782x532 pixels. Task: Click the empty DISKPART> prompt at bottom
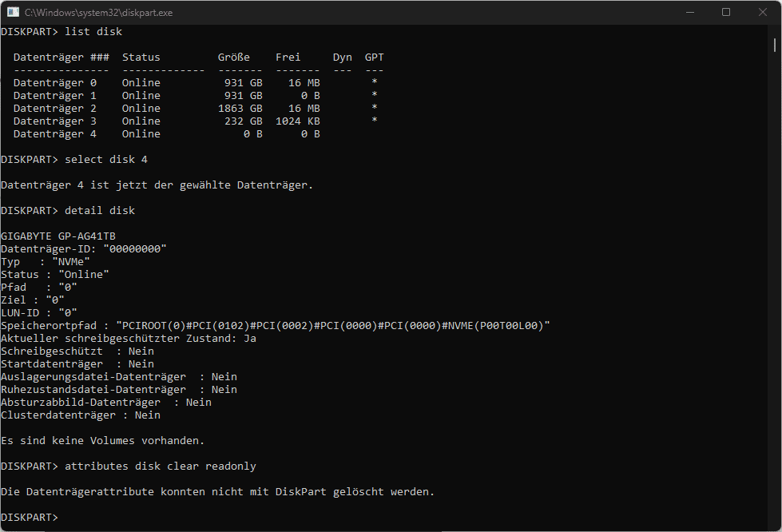[x=30, y=517]
